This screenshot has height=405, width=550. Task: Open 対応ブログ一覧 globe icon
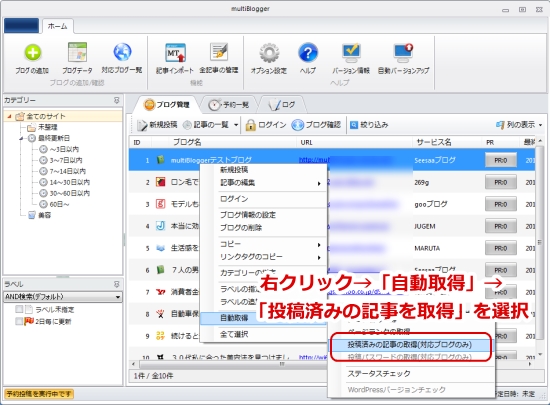(122, 52)
